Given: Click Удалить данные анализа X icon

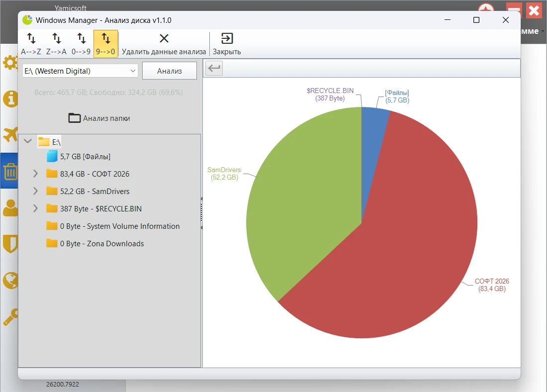Looking at the screenshot, I should click(164, 38).
